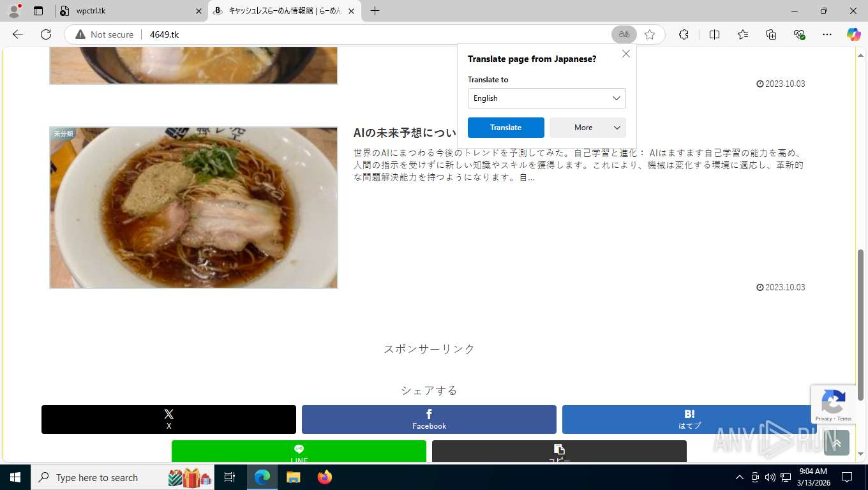Reload the current page
Image resolution: width=868 pixels, height=490 pixels.
(x=46, y=34)
